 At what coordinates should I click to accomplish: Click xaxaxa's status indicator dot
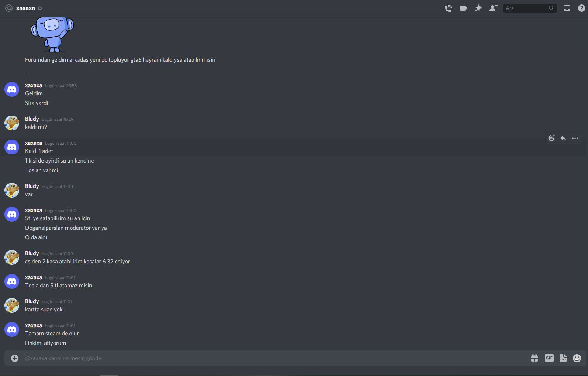coord(41,8)
